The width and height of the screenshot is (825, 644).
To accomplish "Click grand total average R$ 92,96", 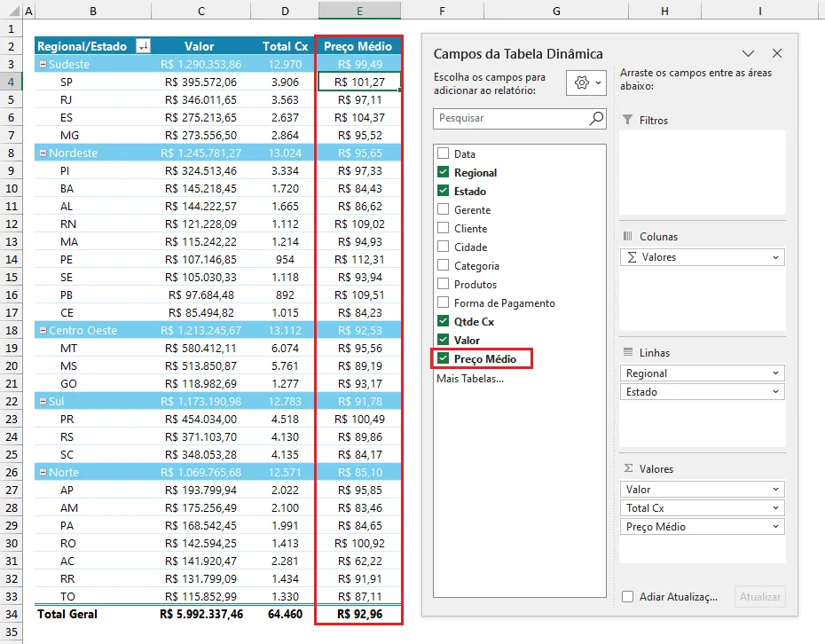I will 359,615.
